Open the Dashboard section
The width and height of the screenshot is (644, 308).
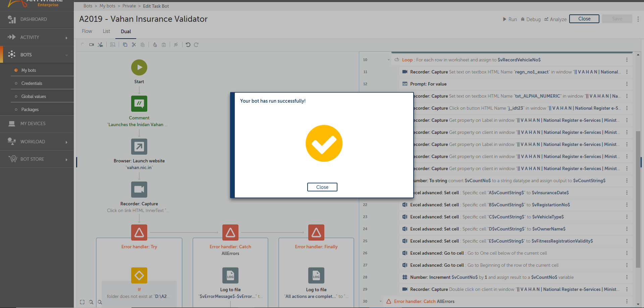37,19
